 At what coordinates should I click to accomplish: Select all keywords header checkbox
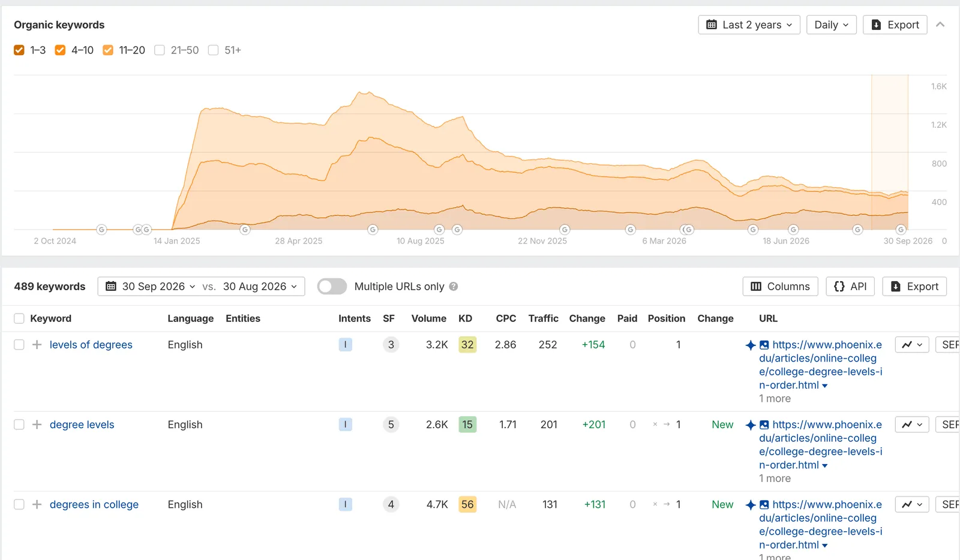(x=19, y=318)
